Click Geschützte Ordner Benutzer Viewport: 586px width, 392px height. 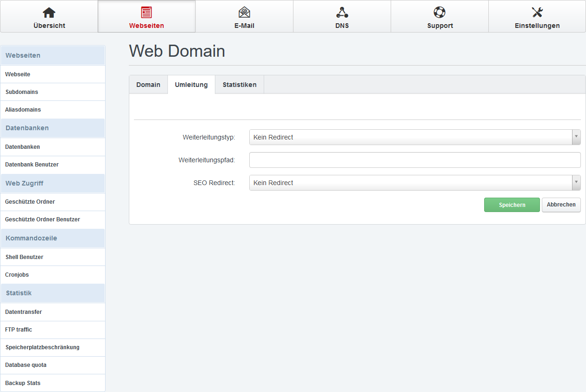coord(43,219)
